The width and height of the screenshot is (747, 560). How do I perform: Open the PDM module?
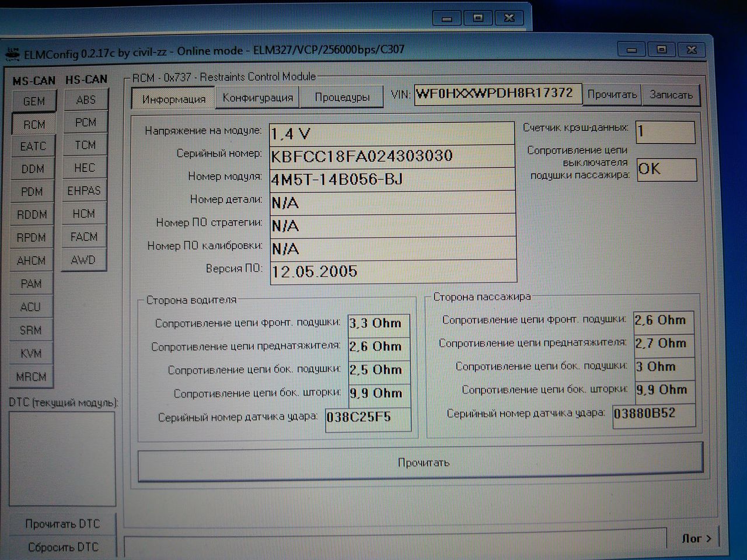(x=32, y=192)
